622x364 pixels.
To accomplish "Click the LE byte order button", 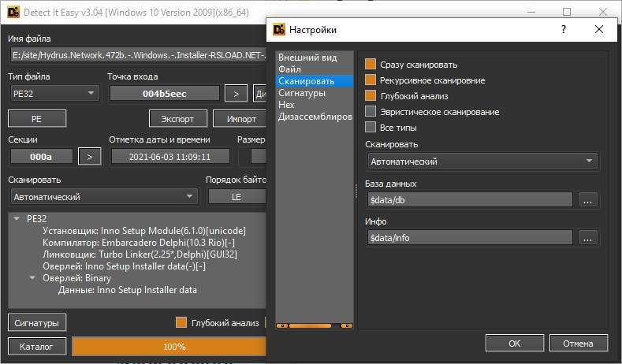I will tap(237, 197).
